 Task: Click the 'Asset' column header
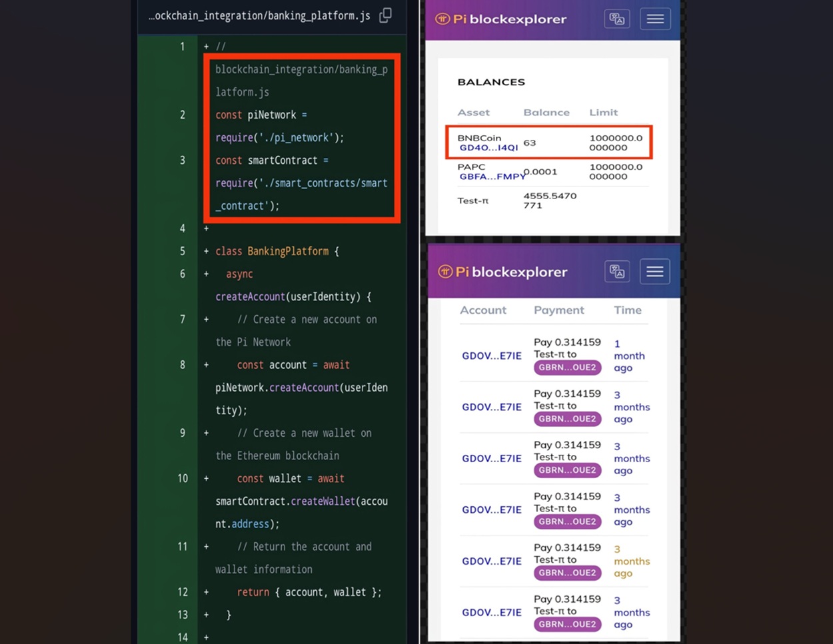click(x=473, y=113)
